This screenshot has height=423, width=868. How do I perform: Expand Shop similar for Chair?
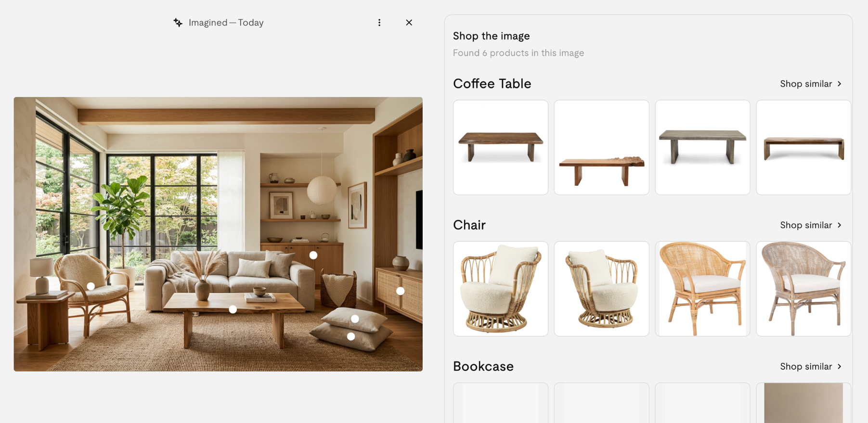tap(811, 225)
